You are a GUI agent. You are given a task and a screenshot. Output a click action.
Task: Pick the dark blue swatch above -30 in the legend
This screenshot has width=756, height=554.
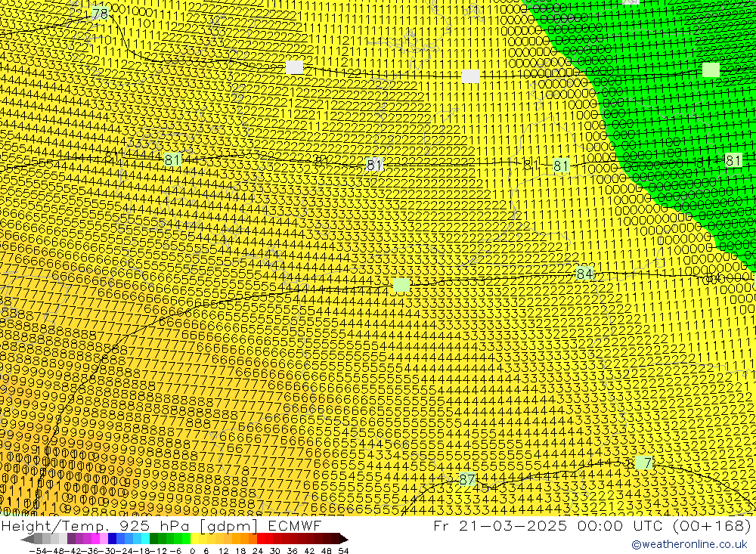(x=112, y=539)
